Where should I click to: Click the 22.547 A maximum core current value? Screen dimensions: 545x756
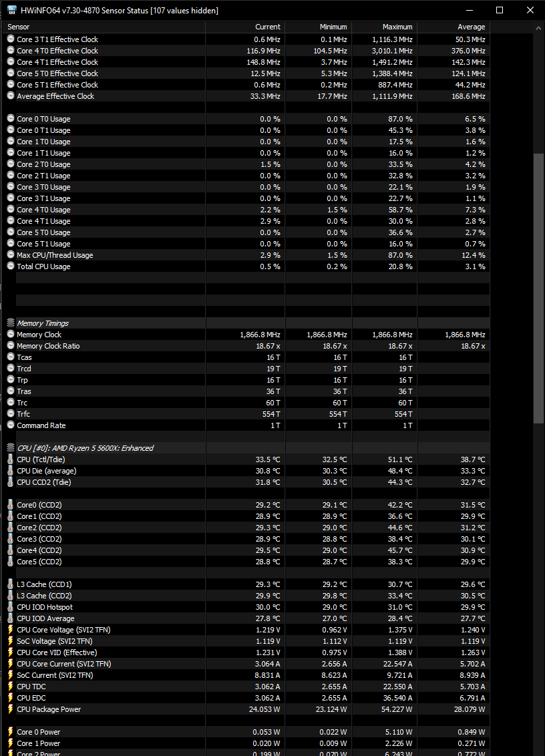pos(398,663)
